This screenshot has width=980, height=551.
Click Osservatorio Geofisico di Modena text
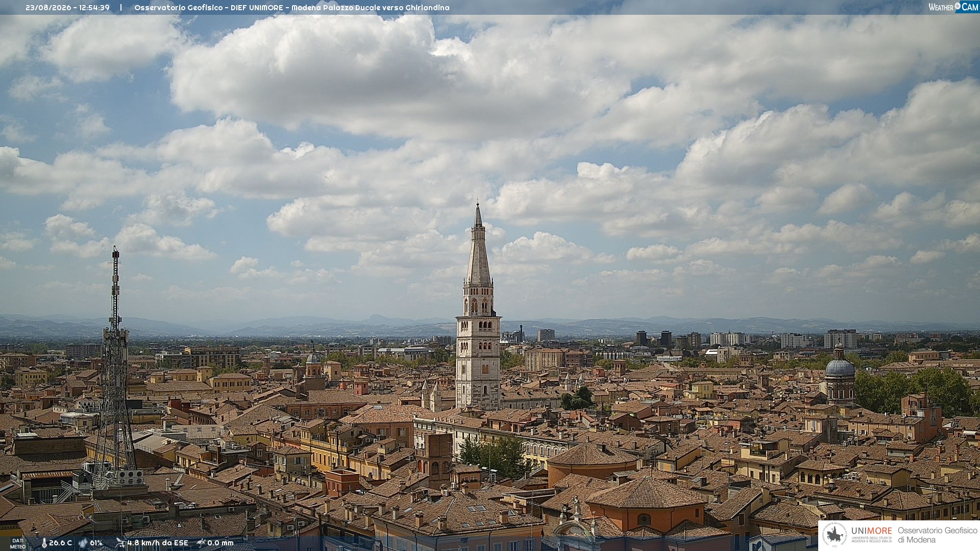pyautogui.click(x=938, y=535)
